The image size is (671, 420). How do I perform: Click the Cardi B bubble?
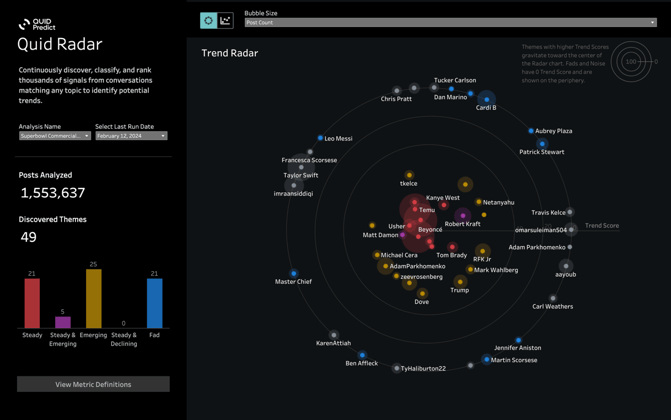[x=487, y=99]
